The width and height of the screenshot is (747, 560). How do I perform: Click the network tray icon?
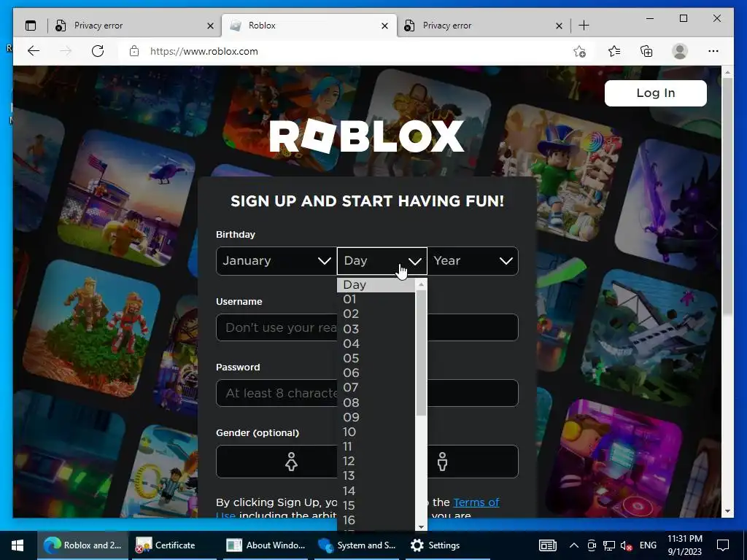(x=609, y=545)
